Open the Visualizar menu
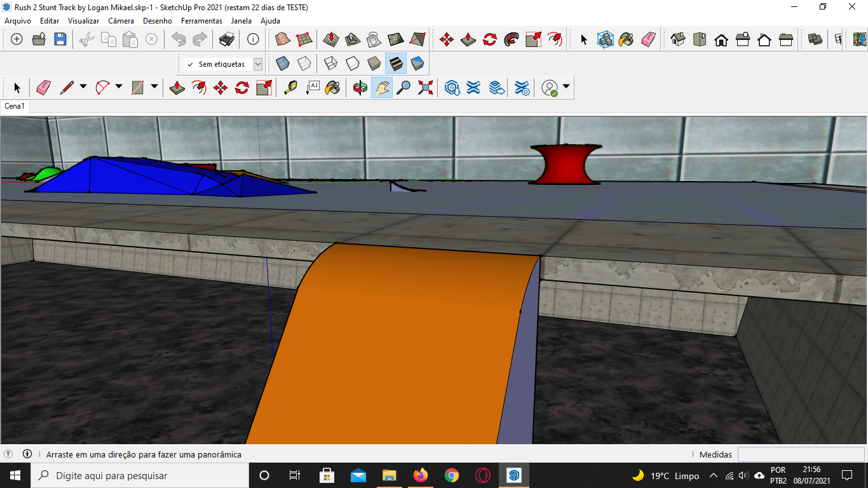 click(84, 20)
